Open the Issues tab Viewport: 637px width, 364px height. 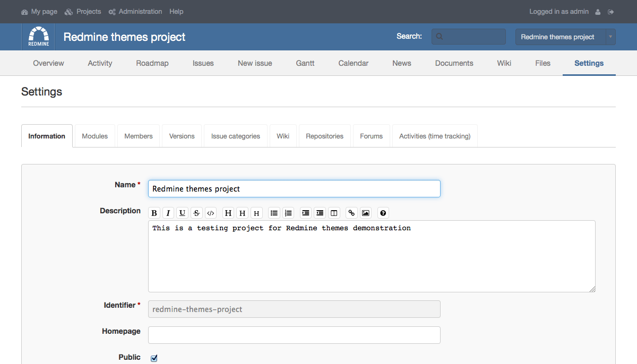click(x=203, y=63)
